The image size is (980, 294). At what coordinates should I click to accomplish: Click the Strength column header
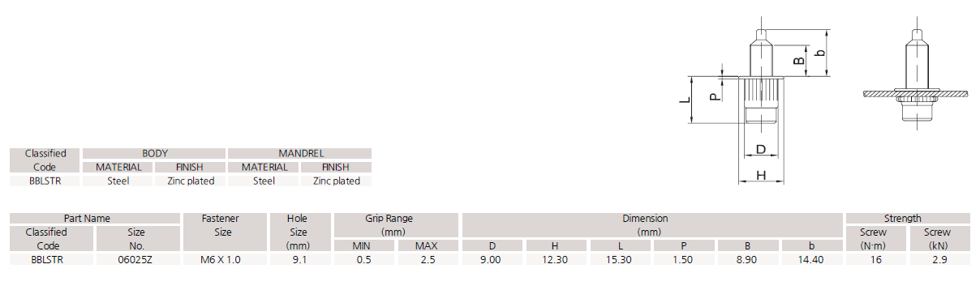(x=908, y=219)
